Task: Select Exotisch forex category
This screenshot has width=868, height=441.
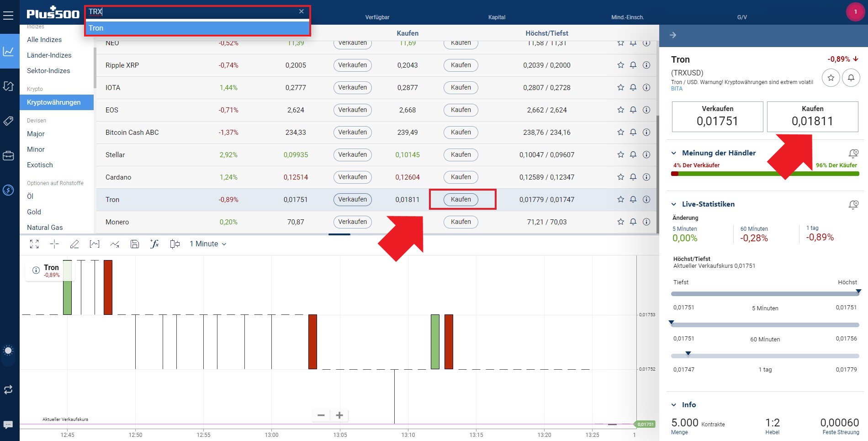Action: click(x=40, y=165)
